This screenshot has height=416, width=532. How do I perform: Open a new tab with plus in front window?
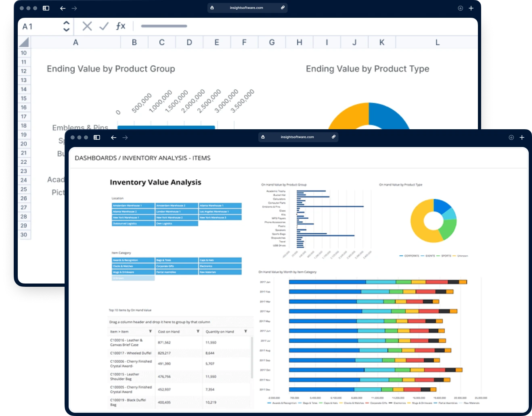click(x=522, y=137)
